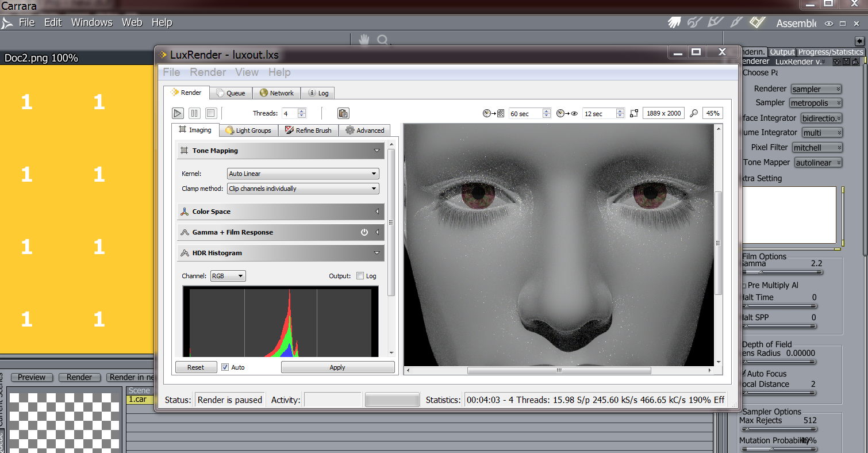Click the stop render button
The height and width of the screenshot is (453, 868).
click(x=211, y=113)
